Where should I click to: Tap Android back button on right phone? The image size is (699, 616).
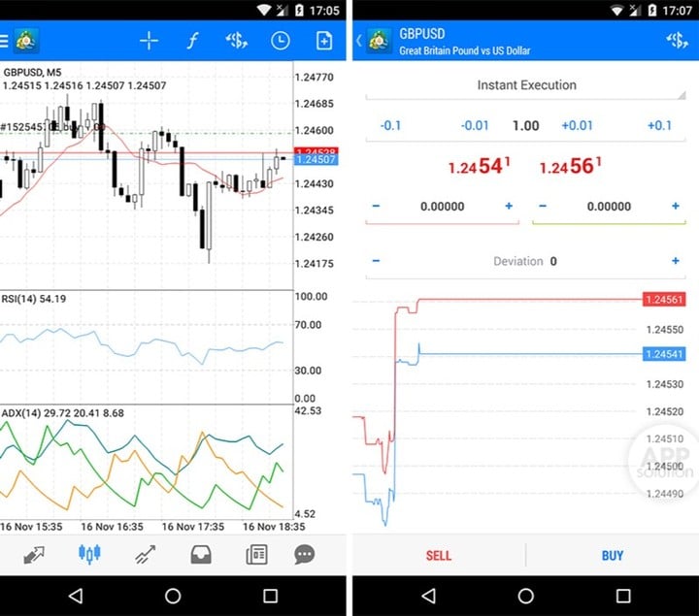pyautogui.click(x=428, y=596)
